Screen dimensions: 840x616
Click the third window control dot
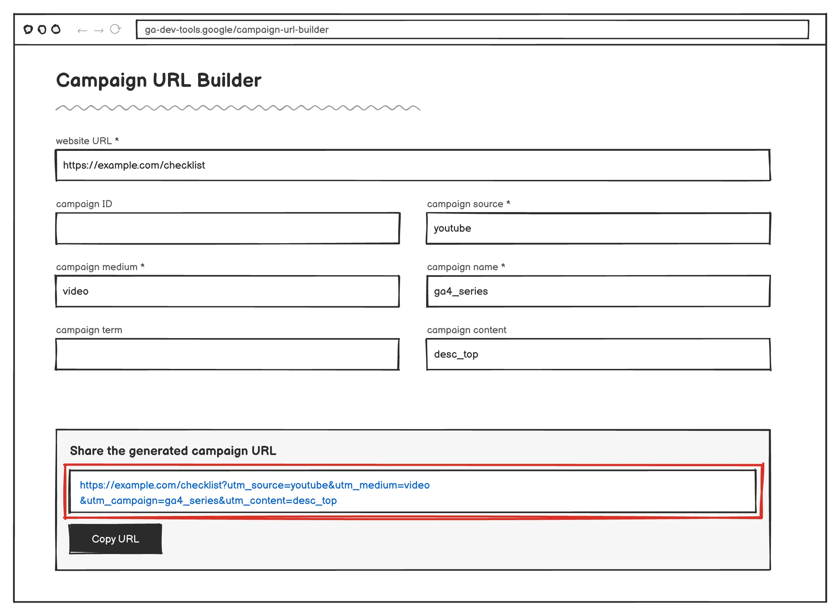click(x=56, y=29)
